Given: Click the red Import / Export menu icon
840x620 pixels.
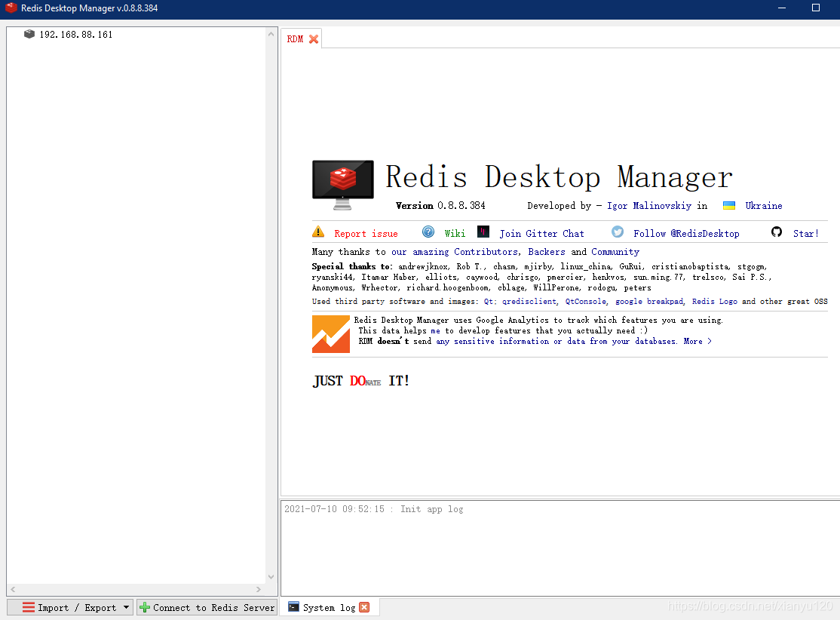Looking at the screenshot, I should (x=29, y=607).
